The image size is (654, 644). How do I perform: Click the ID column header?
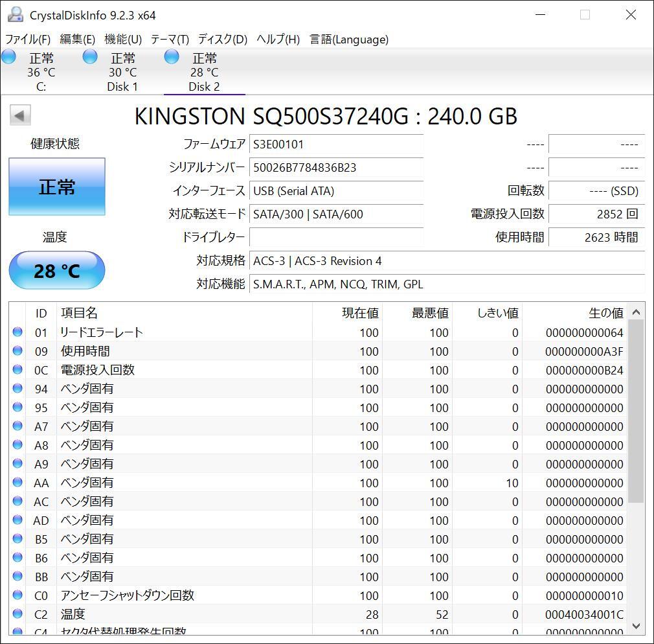point(41,313)
